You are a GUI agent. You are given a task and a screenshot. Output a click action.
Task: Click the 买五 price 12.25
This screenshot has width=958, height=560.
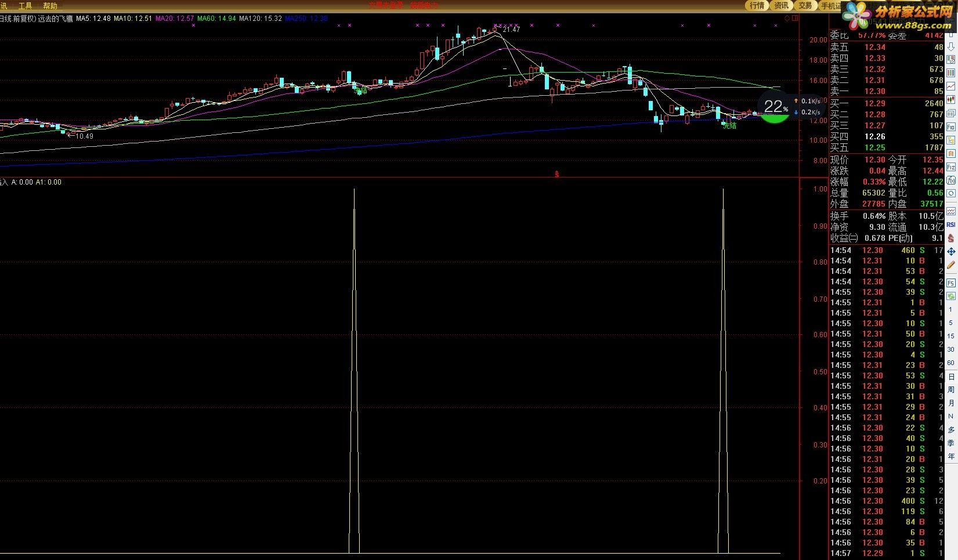(x=874, y=148)
